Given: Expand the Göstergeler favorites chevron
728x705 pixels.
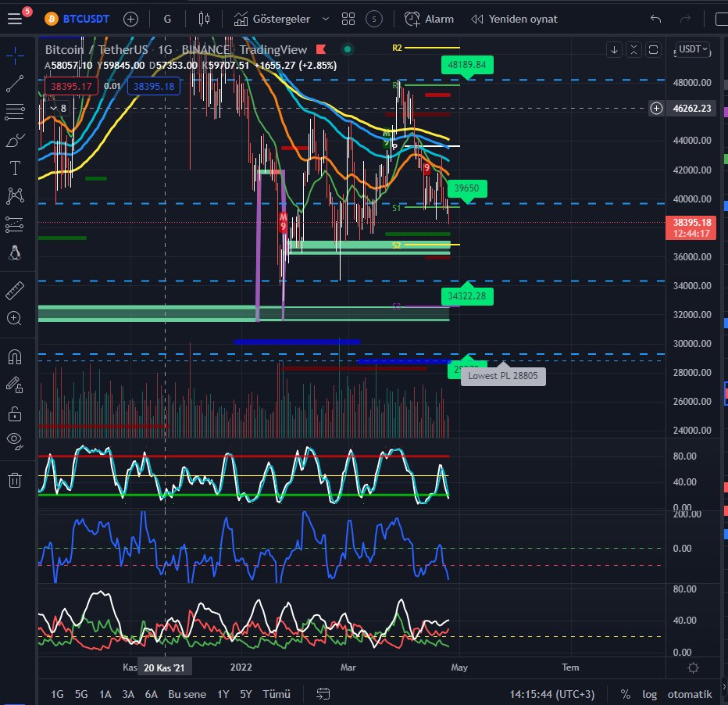Looking at the screenshot, I should pyautogui.click(x=326, y=19).
